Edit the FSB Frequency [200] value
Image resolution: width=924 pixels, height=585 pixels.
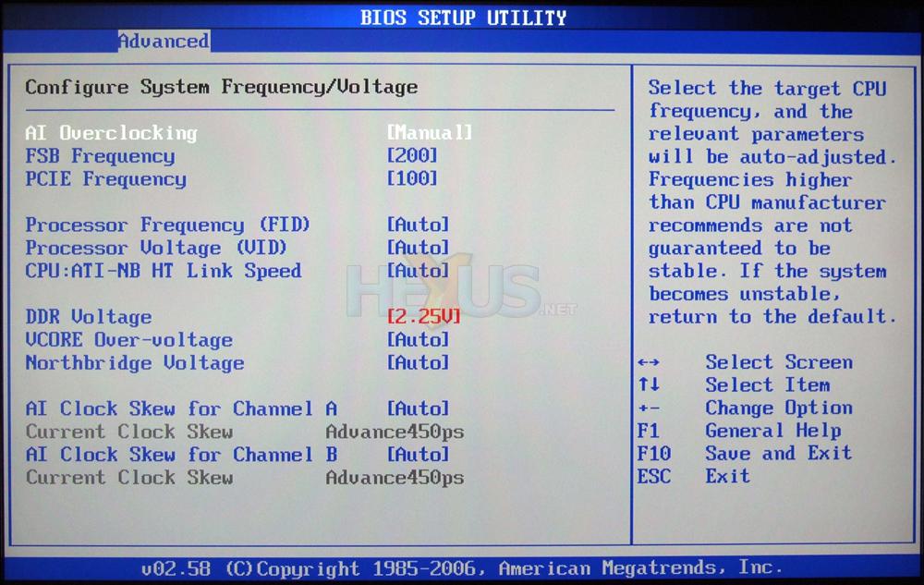(x=412, y=155)
